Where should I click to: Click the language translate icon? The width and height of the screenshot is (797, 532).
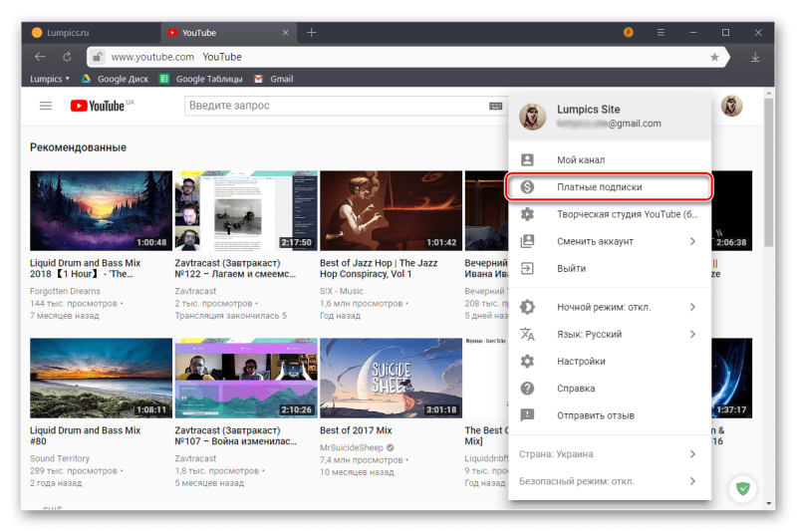(x=527, y=335)
